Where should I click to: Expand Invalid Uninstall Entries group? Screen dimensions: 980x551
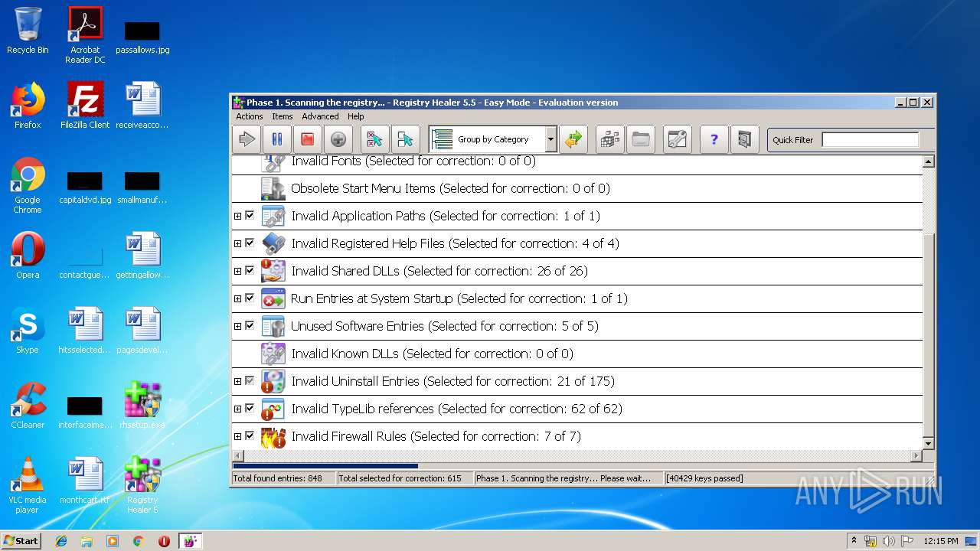237,381
